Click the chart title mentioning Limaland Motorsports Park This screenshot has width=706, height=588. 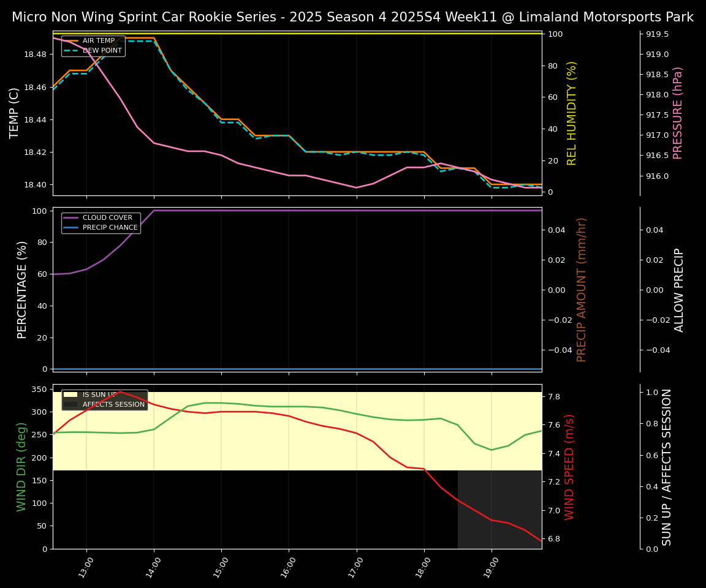tap(352, 17)
